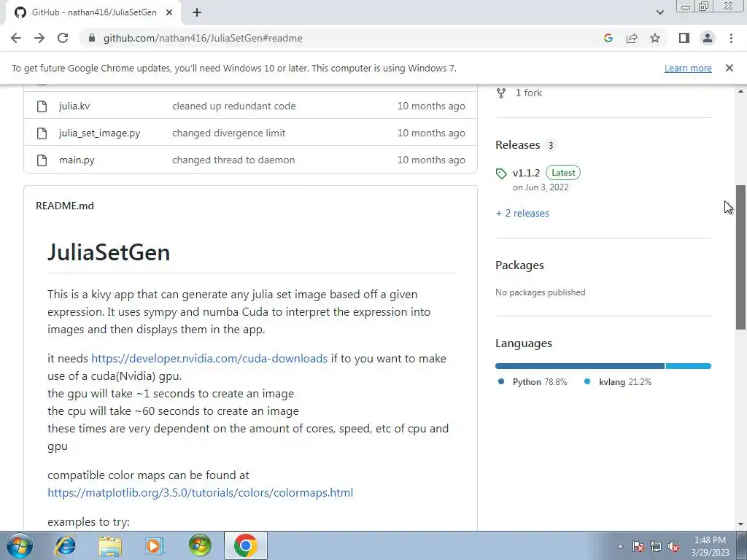
Task: Close the GitHub JuliaSetGen tab
Action: pyautogui.click(x=169, y=12)
